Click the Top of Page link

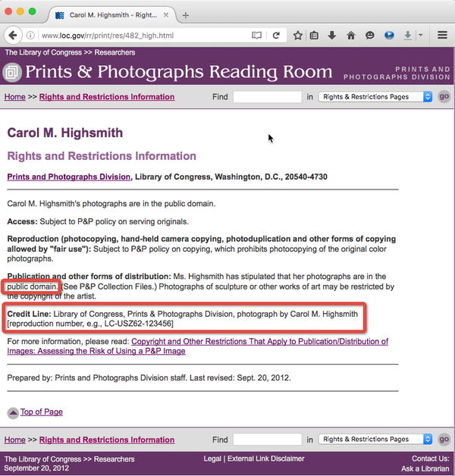pos(42,412)
